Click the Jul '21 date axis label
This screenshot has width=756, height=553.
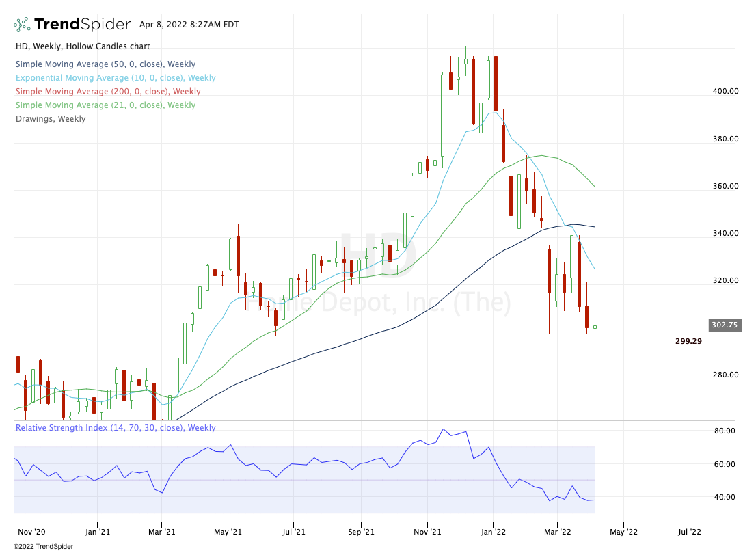pyautogui.click(x=294, y=532)
